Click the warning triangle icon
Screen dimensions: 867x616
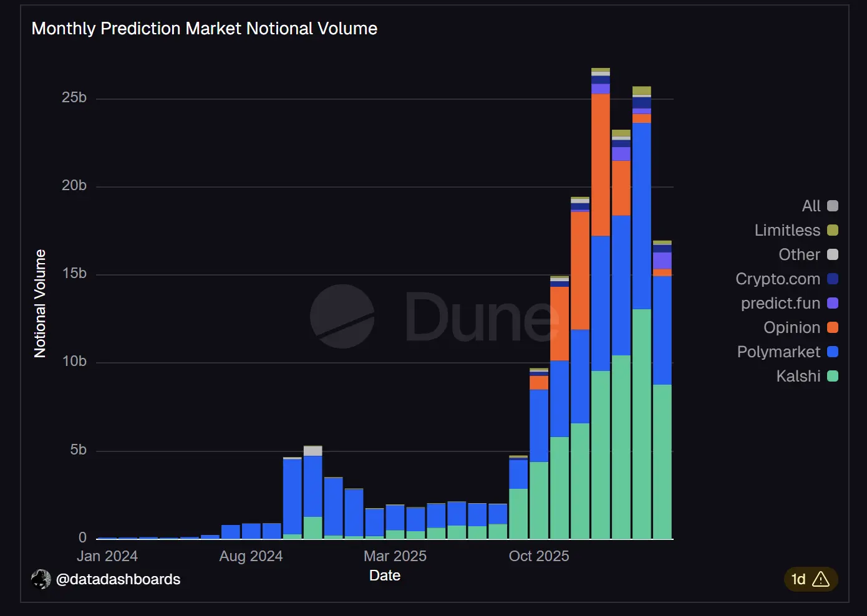click(821, 579)
